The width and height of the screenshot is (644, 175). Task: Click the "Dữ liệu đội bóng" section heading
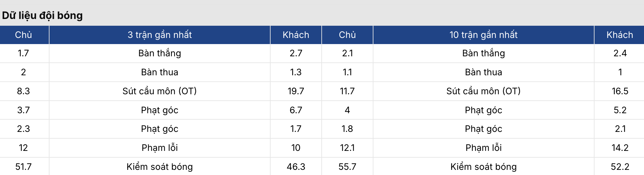click(x=42, y=15)
